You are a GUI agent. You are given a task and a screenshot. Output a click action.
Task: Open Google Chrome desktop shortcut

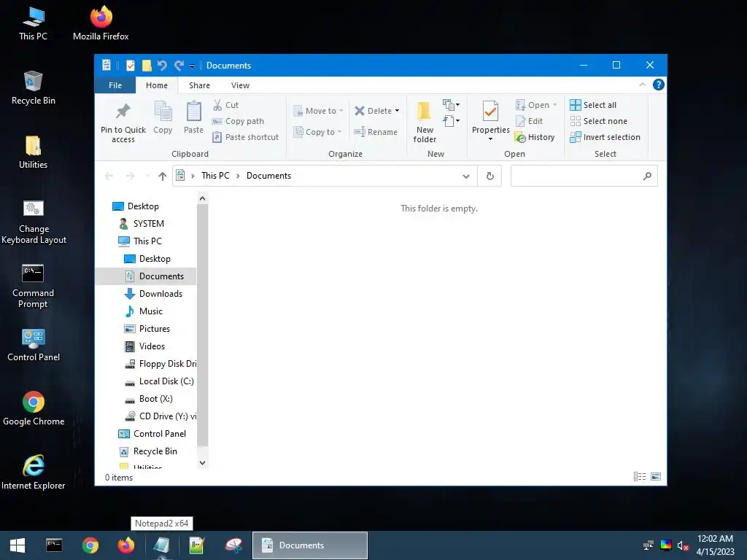pos(34,408)
